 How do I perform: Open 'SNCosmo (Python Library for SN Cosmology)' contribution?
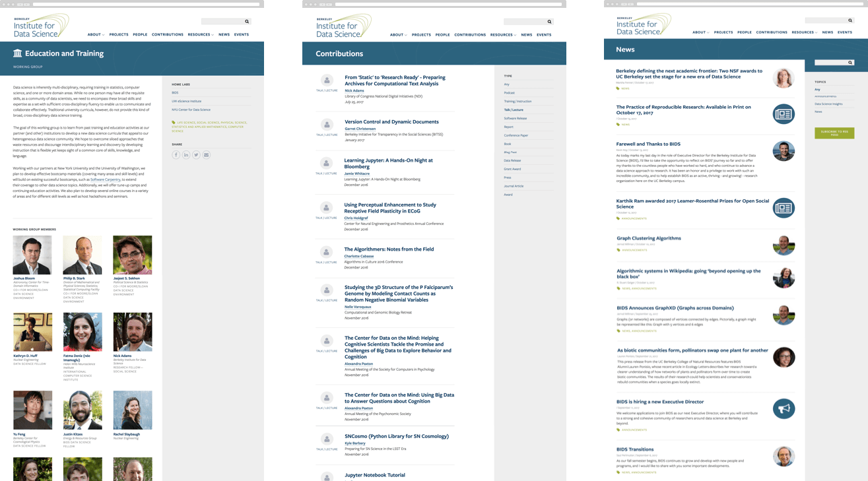397,436
